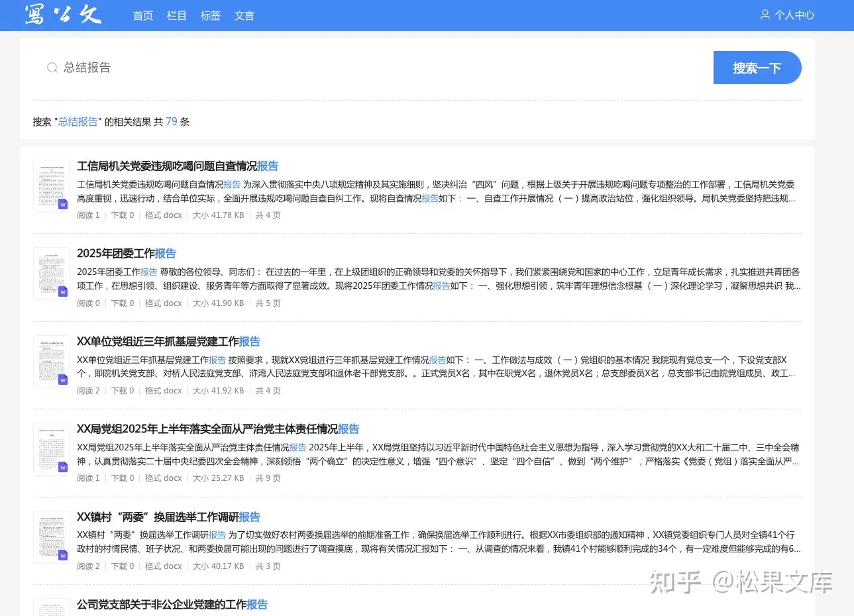
Task: Go to 个人中心 account link
Action: pos(794,15)
